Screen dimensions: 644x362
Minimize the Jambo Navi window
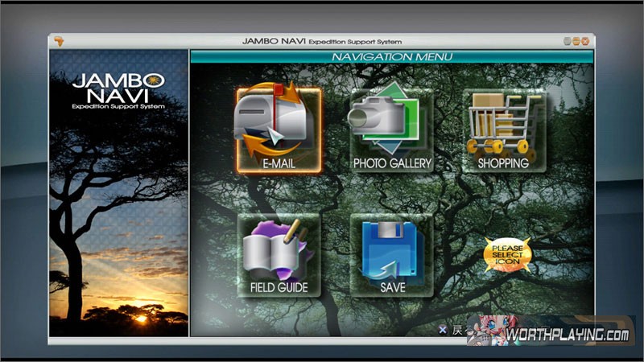pyautogui.click(x=568, y=41)
